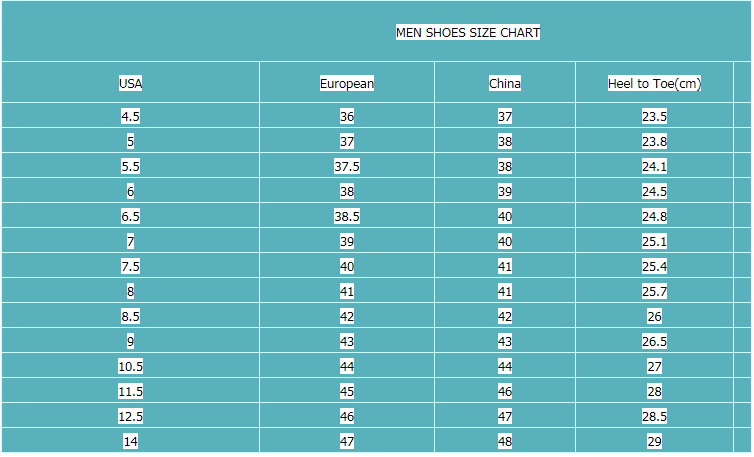Select the 24.1 heel to toe value
This screenshot has width=754, height=457.
(x=654, y=166)
